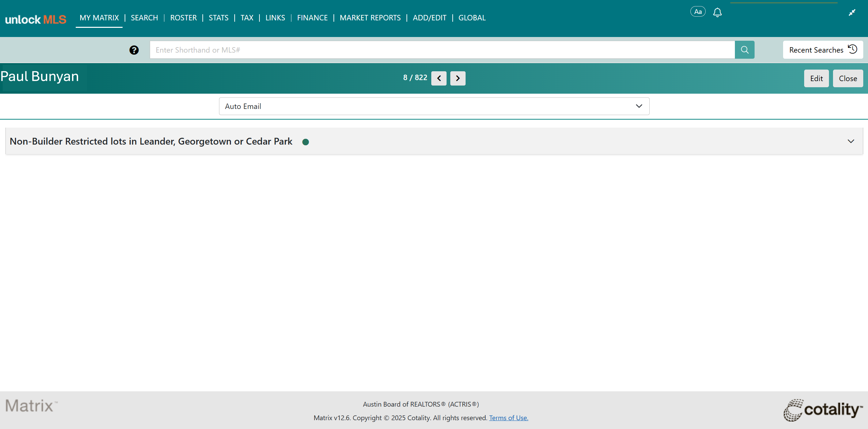Open the Auto Email dropdown

coord(434,106)
